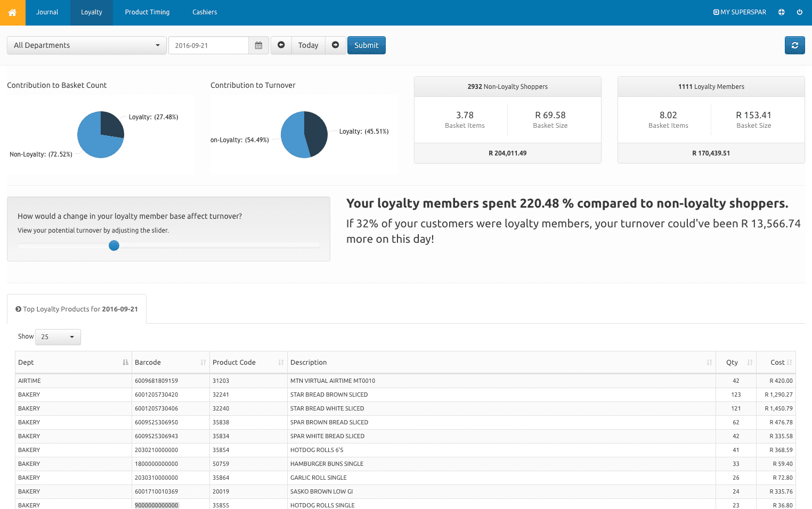Click product code 31203 cell

248,381
